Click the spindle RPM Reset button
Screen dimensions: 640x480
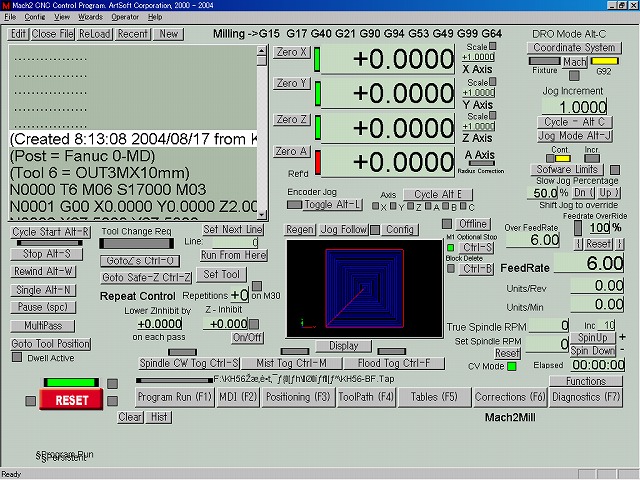pyautogui.click(x=507, y=353)
